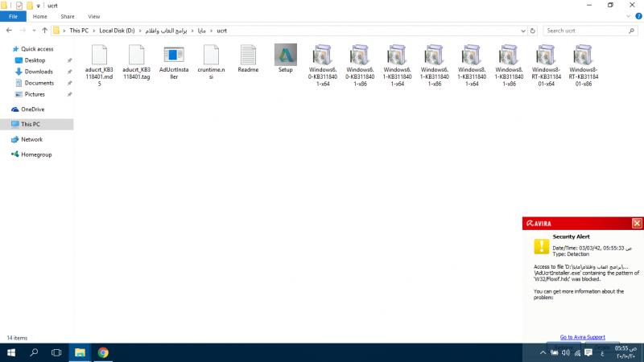The image size is (644, 362).
Task: Open the File menu
Action: coord(13,16)
